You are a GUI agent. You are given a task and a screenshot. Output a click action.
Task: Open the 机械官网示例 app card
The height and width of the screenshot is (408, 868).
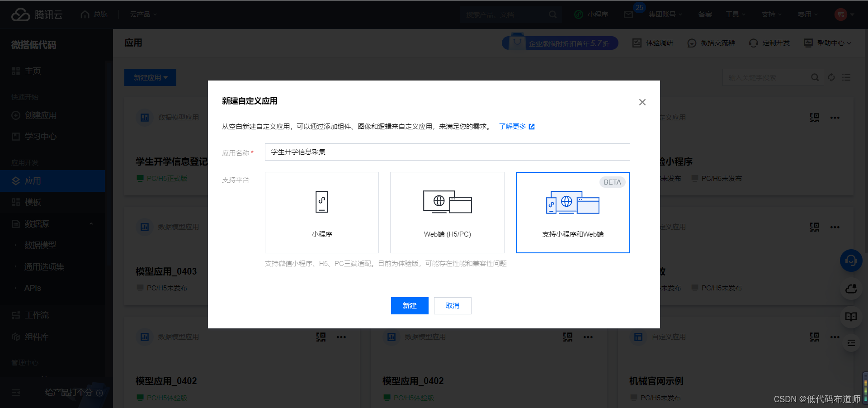coord(656,381)
